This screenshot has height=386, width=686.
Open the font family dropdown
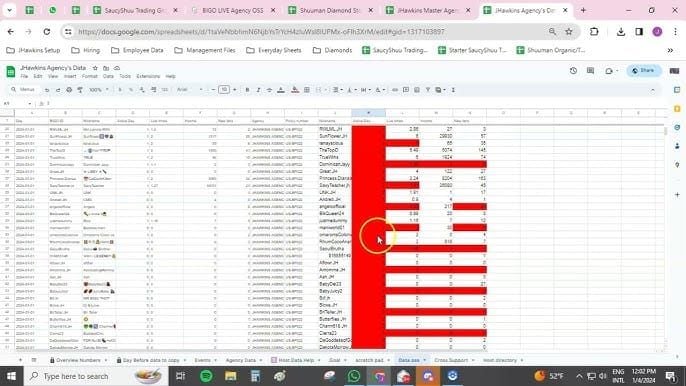(190, 90)
